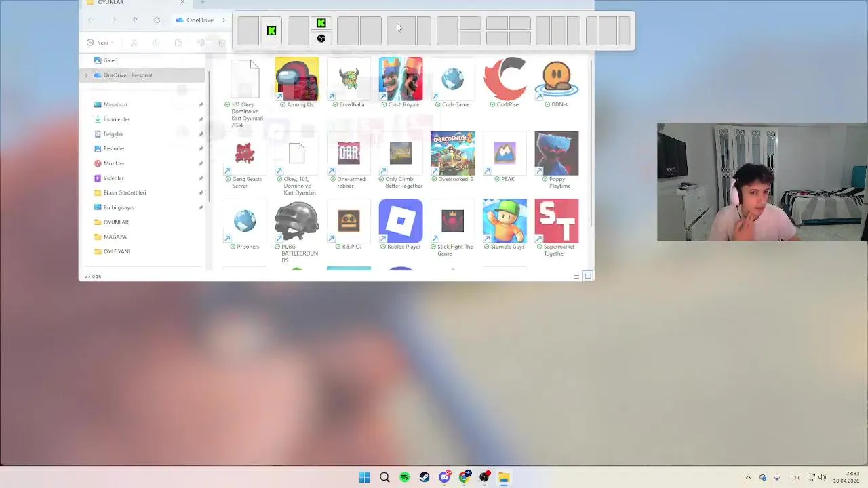Switch to large icons view in status bar
This screenshot has height=488, width=868.
click(588, 276)
